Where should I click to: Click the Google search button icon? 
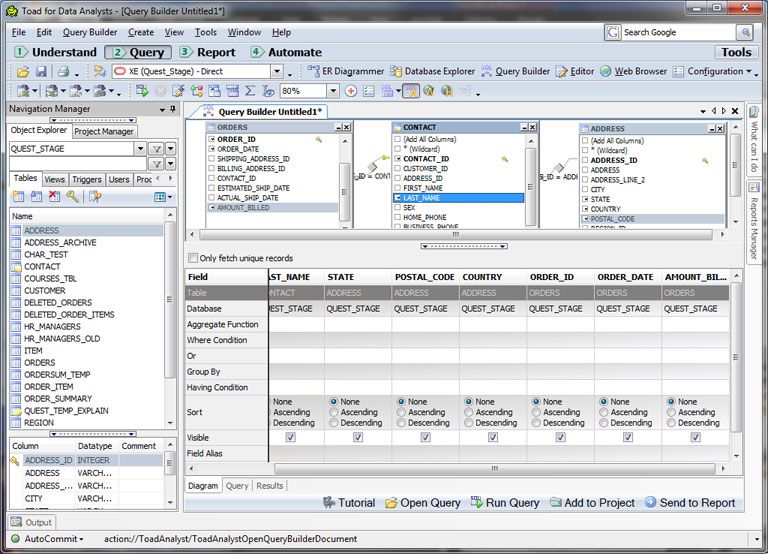744,32
